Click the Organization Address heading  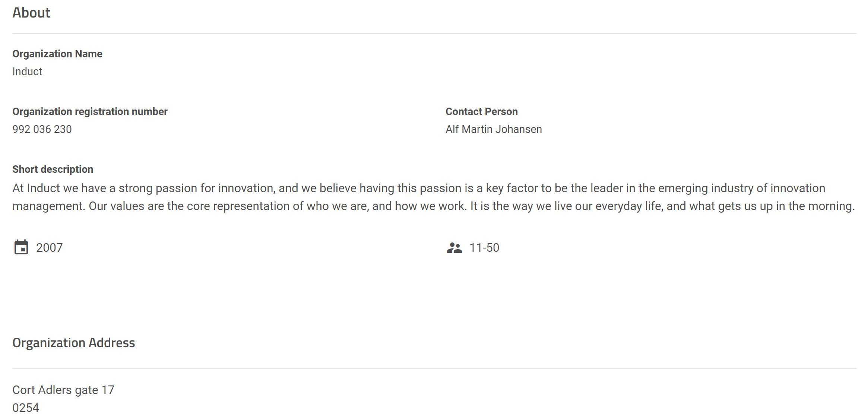tap(74, 343)
